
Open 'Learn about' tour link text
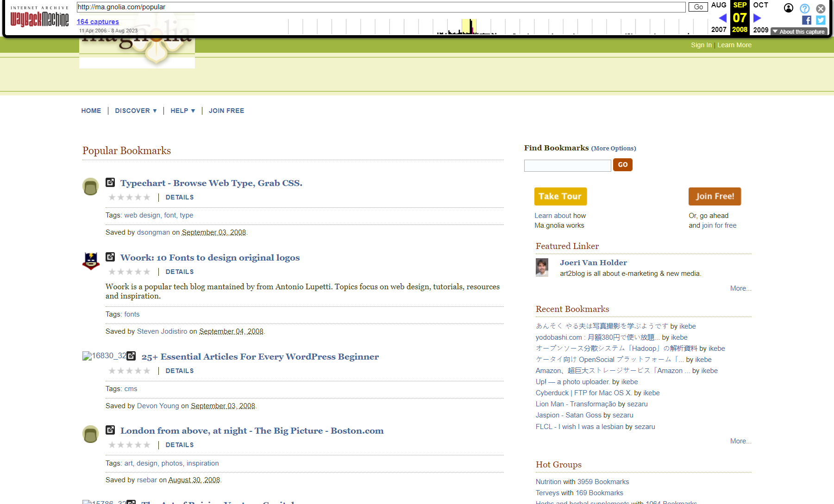(553, 216)
